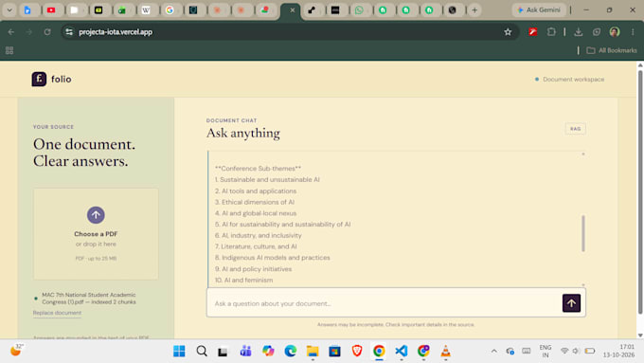Image resolution: width=644 pixels, height=363 pixels.
Task: Click the folio logo icon
Action: click(39, 79)
